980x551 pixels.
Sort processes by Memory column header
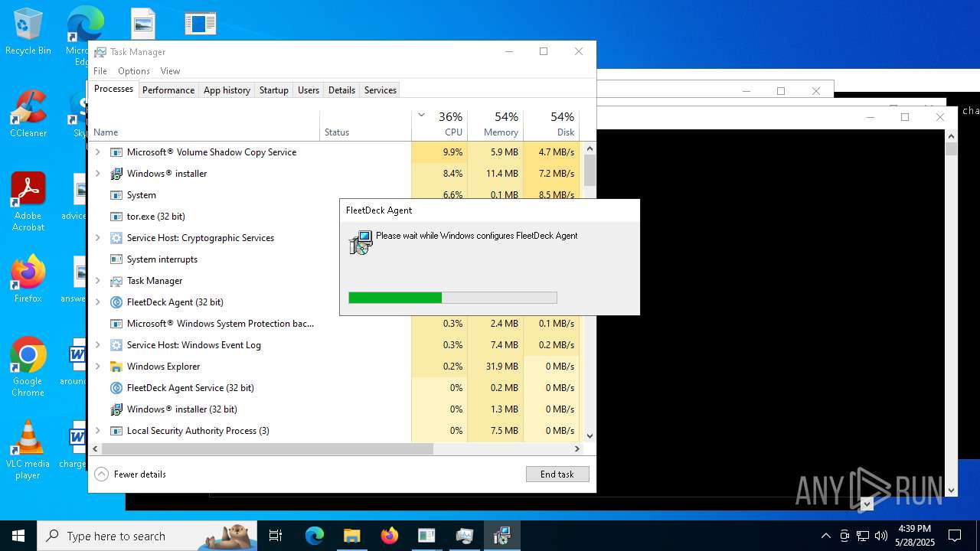[x=495, y=126]
